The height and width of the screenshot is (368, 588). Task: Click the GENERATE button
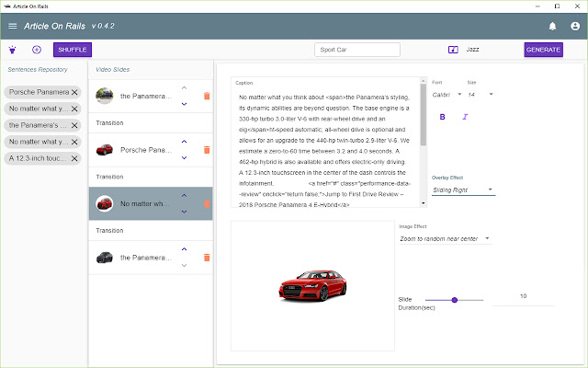click(x=543, y=50)
